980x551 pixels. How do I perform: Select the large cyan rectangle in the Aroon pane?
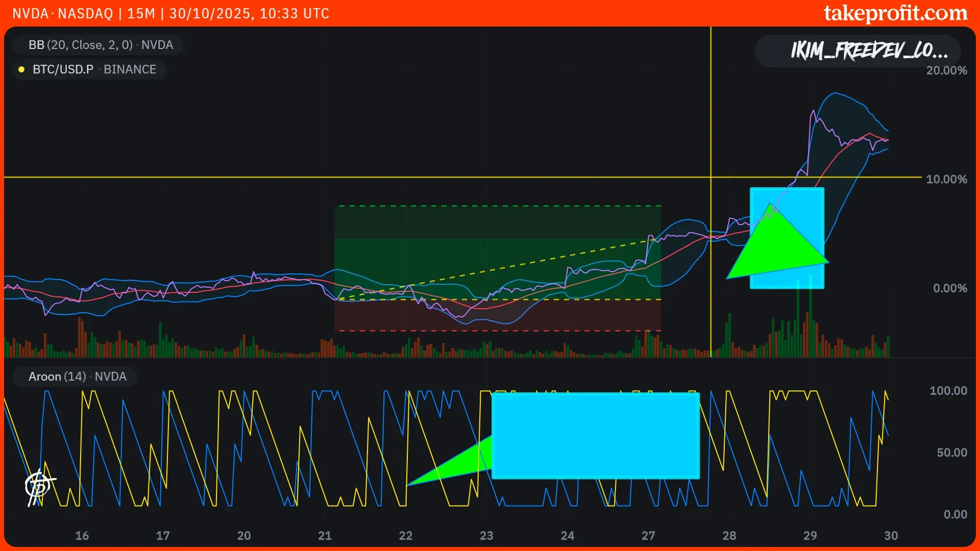[x=595, y=435]
